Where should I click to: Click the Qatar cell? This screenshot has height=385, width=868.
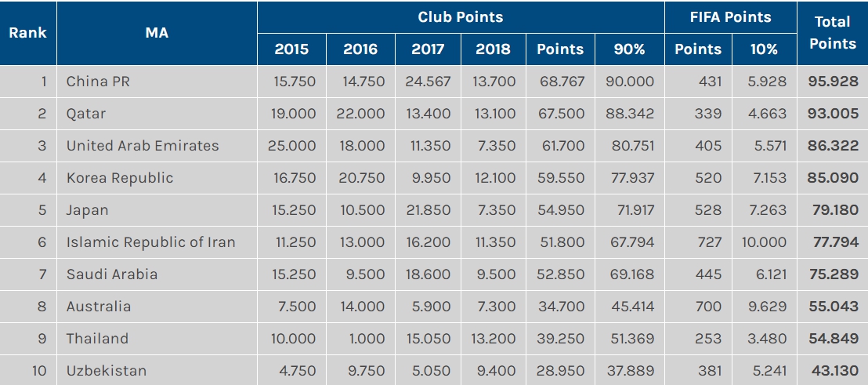coord(86,114)
